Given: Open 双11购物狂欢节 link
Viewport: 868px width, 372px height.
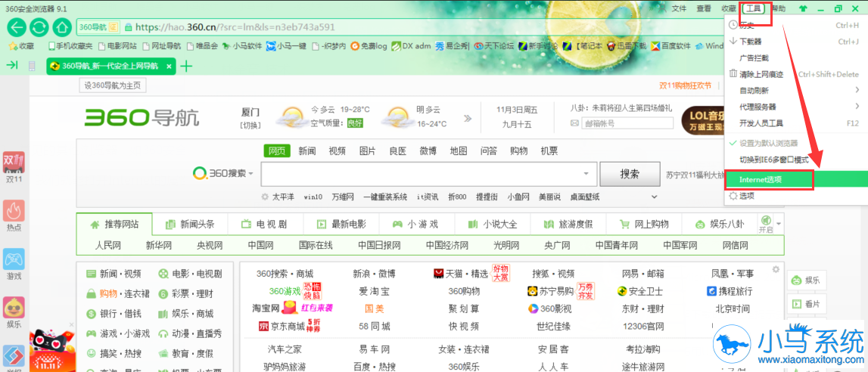Looking at the screenshot, I should click(x=685, y=85).
